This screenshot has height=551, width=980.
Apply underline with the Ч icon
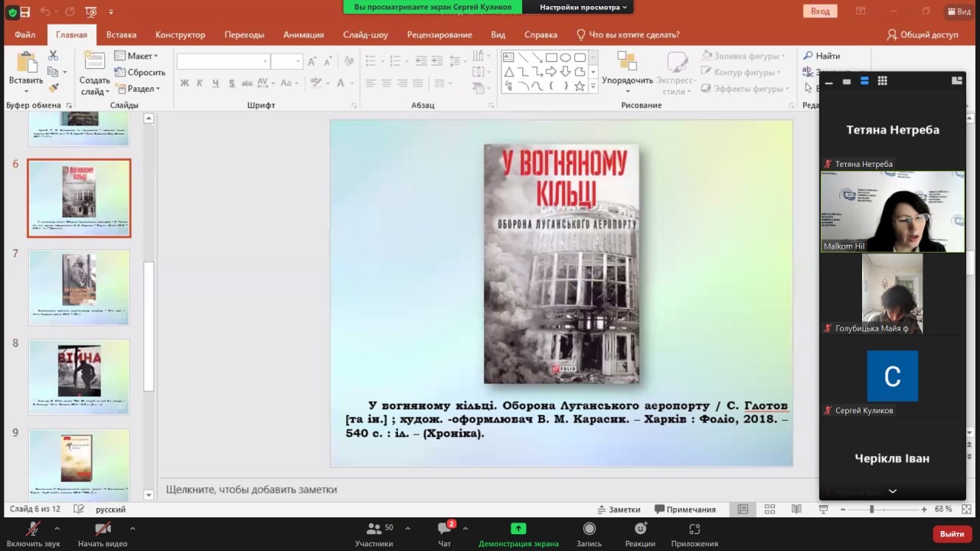point(216,83)
